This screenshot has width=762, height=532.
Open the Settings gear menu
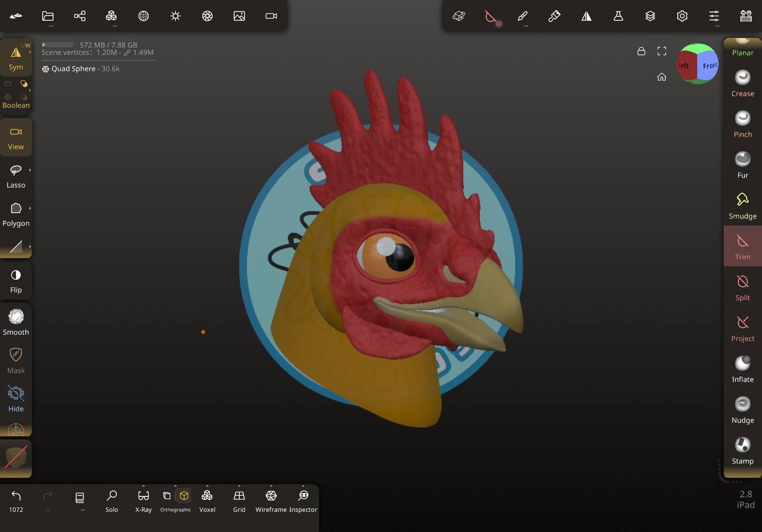point(682,16)
